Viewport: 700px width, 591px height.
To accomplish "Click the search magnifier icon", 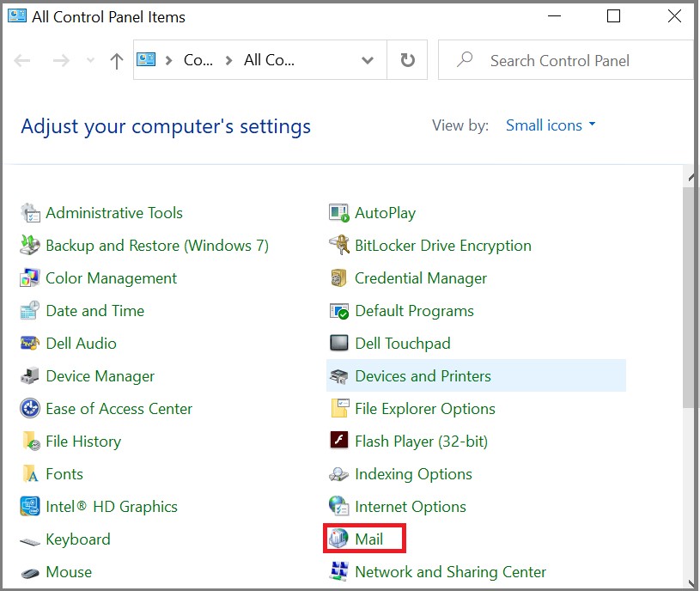I will pos(465,59).
